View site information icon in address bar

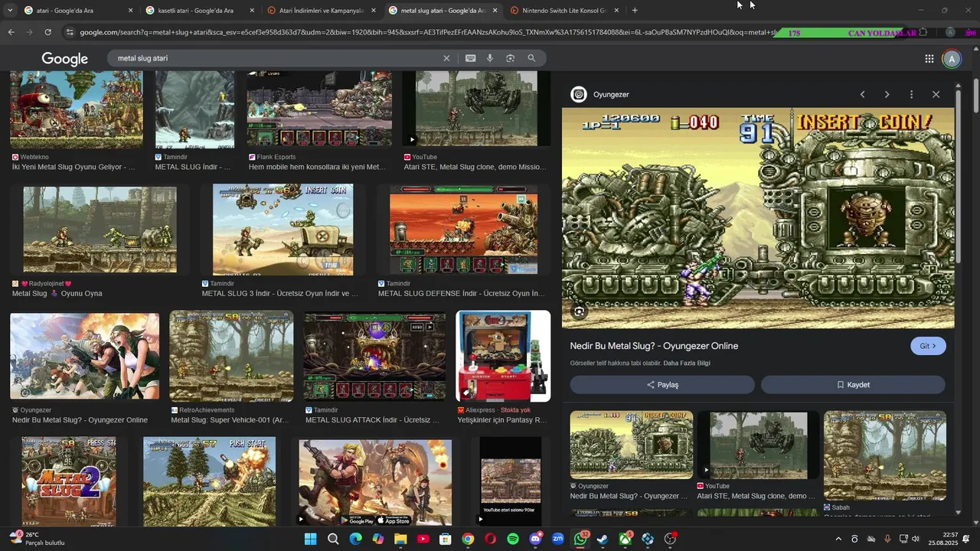point(70,32)
